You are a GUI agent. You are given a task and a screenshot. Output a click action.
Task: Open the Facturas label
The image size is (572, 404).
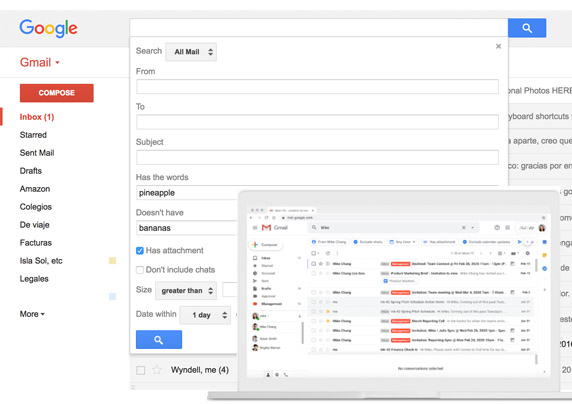point(36,243)
